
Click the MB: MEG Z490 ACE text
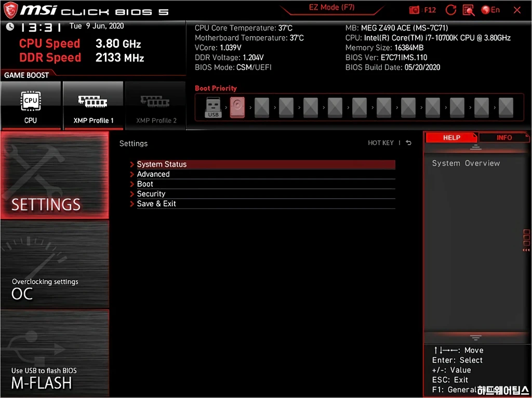tap(396, 28)
